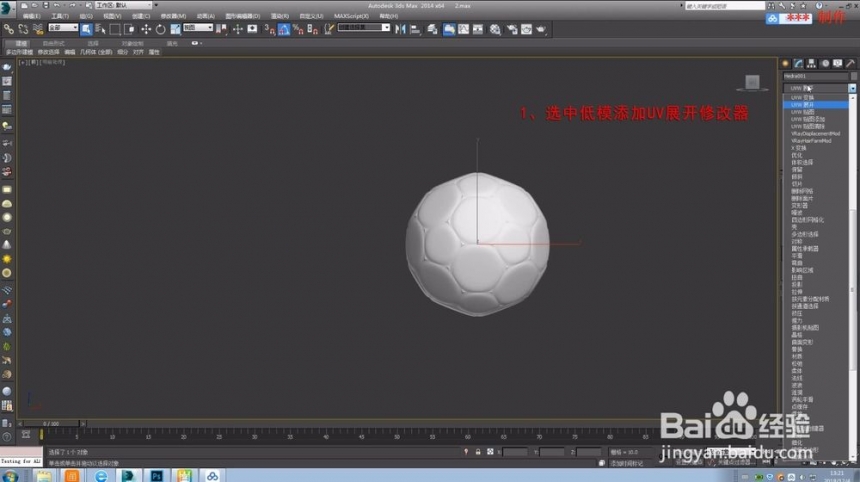Toggle the Angle Snap button
Image resolution: width=860 pixels, height=482 pixels.
pos(284,29)
